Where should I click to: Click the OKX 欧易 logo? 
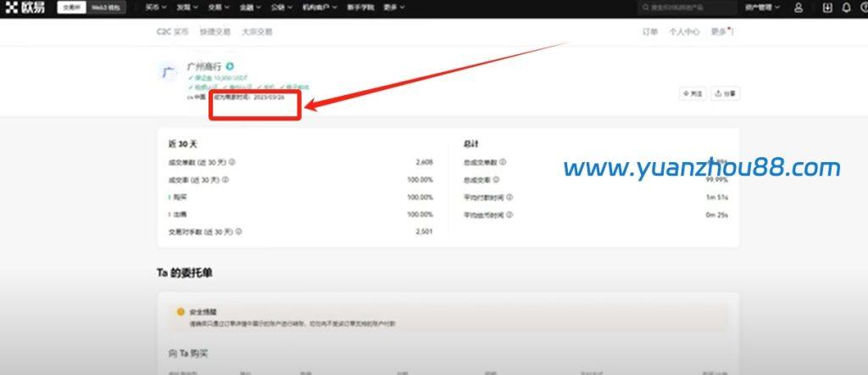[25, 8]
